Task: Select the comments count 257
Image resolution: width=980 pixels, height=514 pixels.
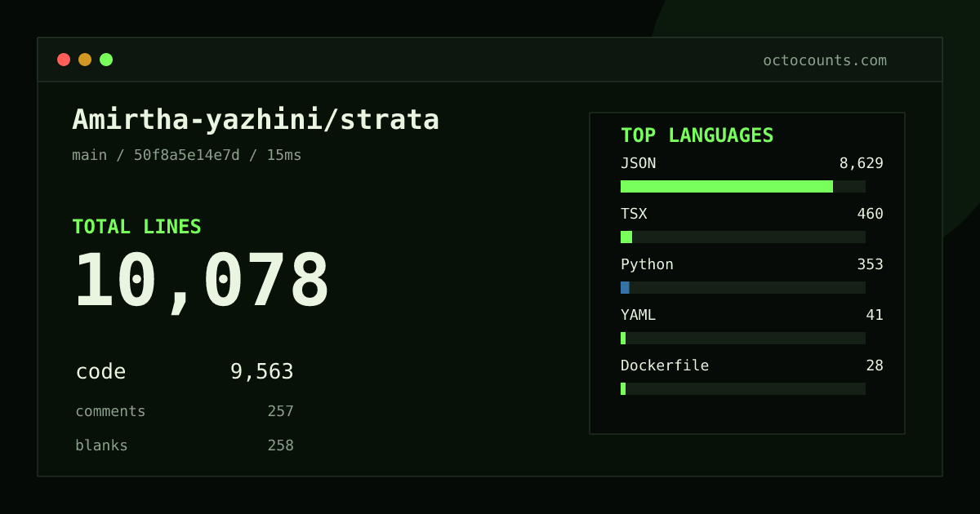Action: click(x=281, y=411)
